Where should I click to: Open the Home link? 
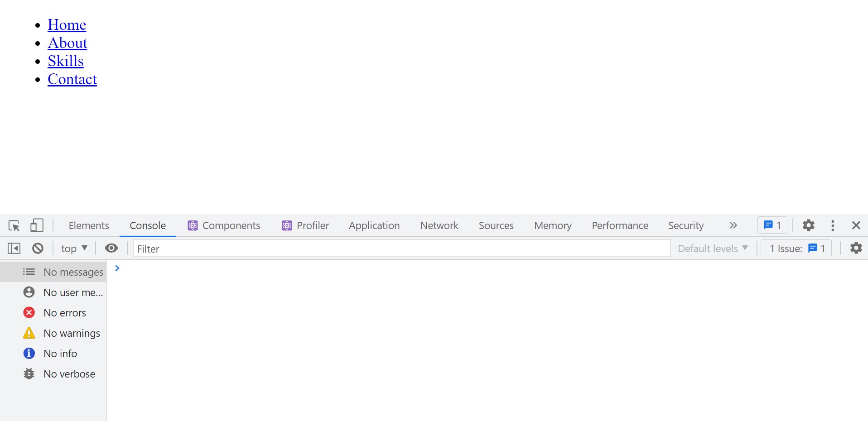(67, 25)
